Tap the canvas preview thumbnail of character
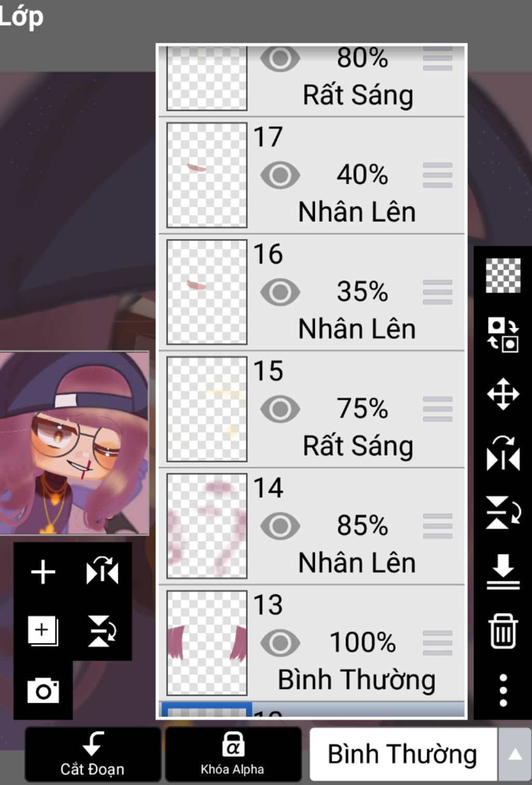This screenshot has height=785, width=532. pos(74,443)
